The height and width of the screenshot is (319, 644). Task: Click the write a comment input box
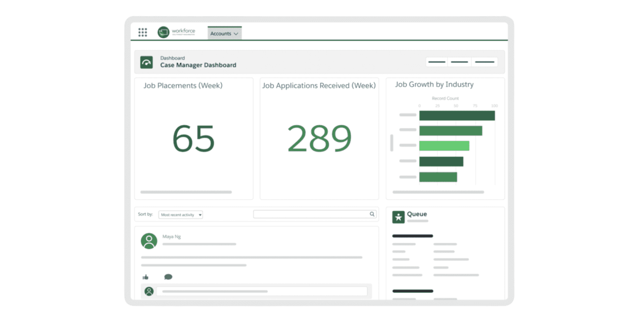coord(262,291)
